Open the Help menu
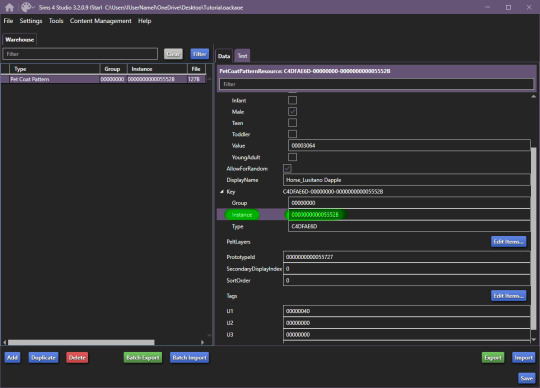 145,21
